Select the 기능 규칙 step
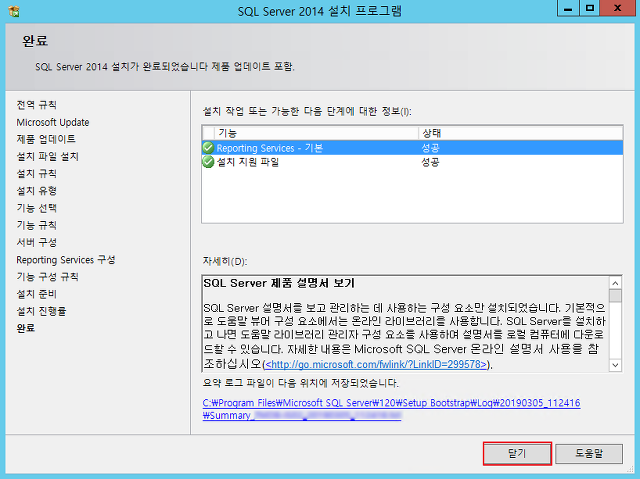 36,225
